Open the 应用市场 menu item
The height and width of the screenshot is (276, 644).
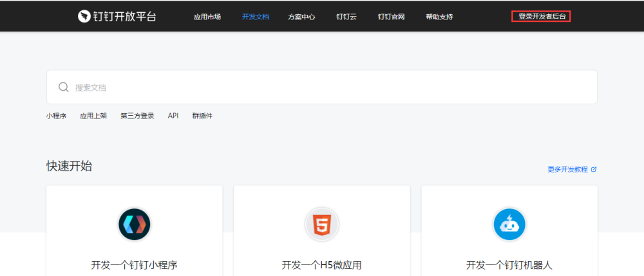(x=207, y=17)
